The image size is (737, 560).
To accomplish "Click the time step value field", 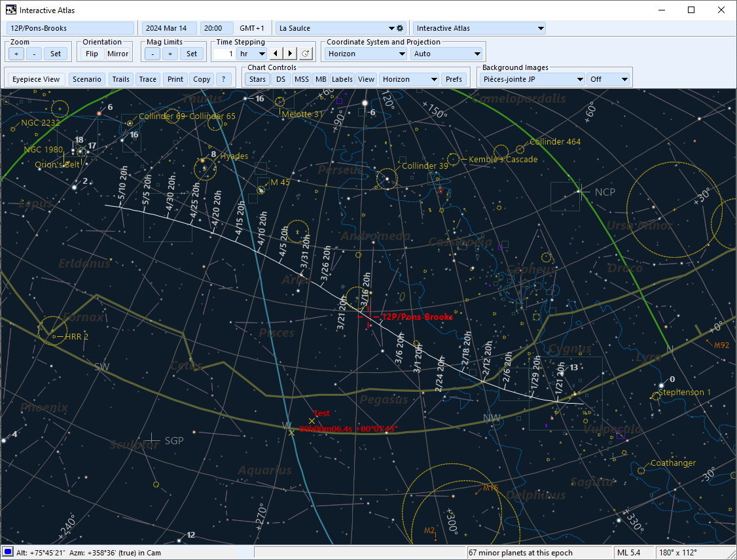I will pos(225,54).
